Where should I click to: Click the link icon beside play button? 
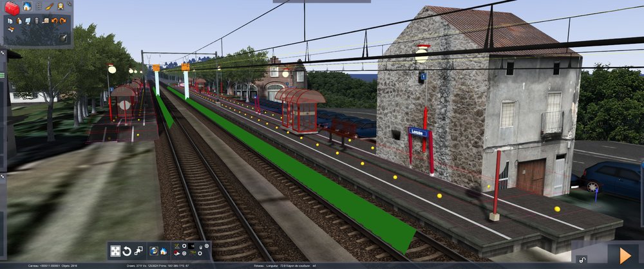582,259
